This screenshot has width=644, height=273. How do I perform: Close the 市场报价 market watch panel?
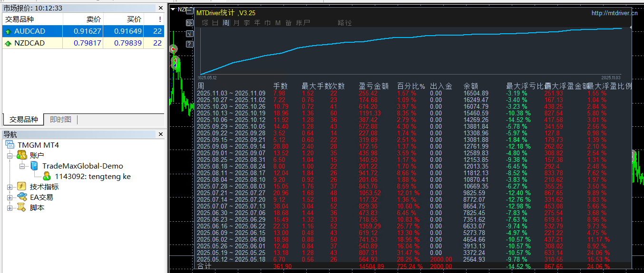tap(160, 8)
